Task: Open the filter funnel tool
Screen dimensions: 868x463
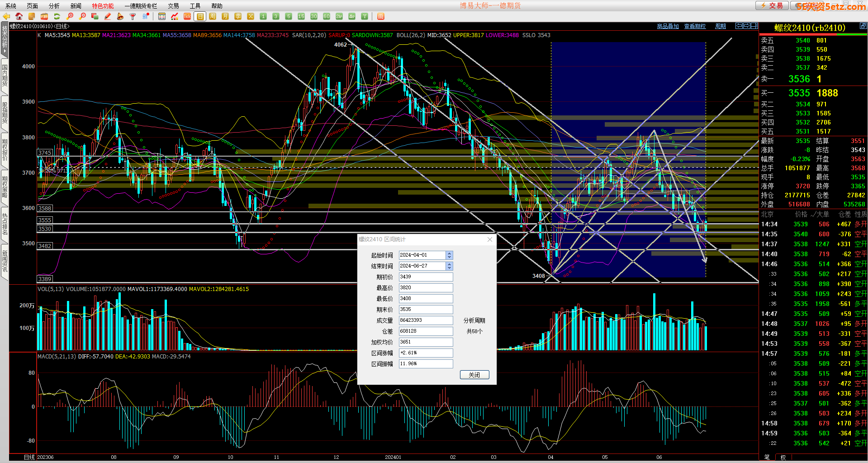Action: coord(133,16)
